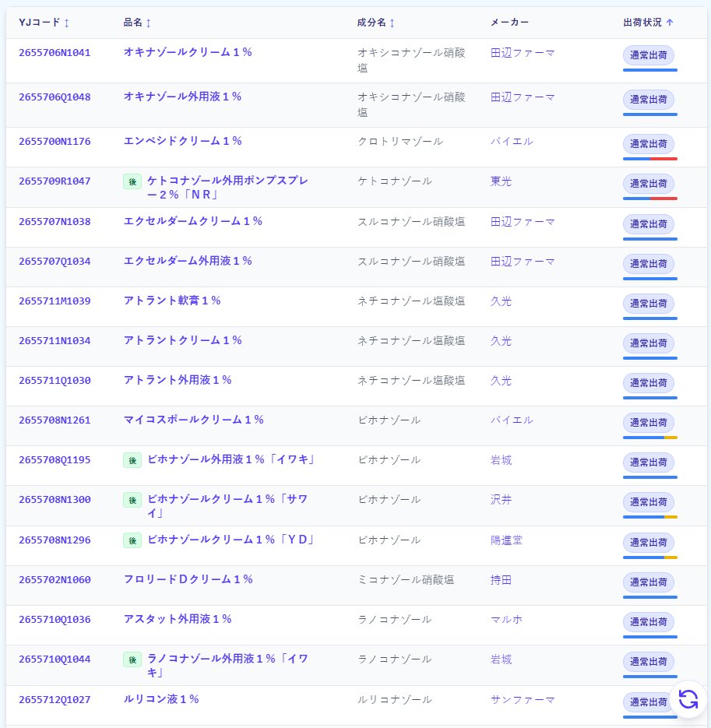Open YJ code 2655706N1041

pos(55,52)
